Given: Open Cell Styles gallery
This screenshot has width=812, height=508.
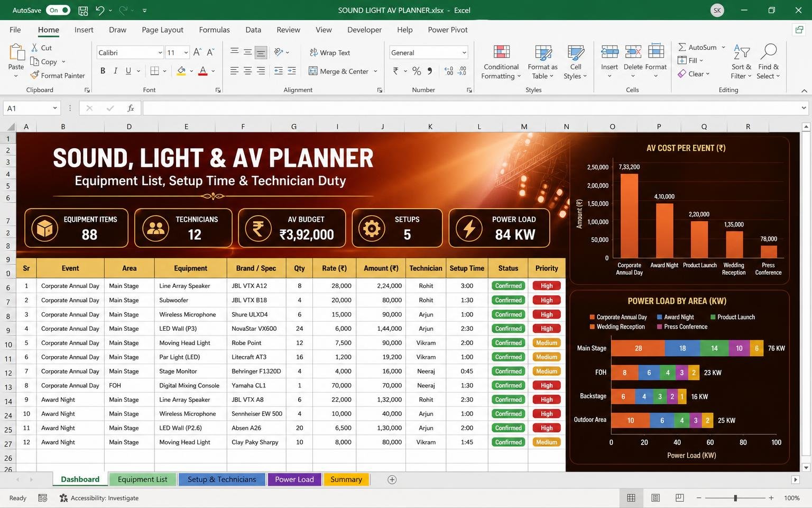Looking at the screenshot, I should [x=575, y=62].
